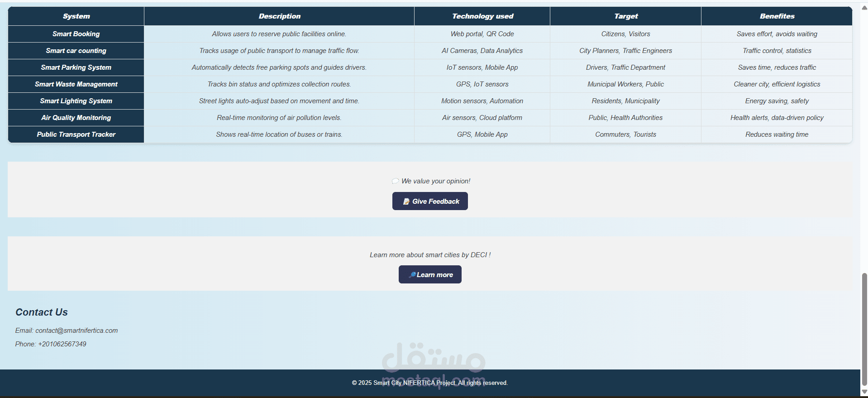This screenshot has height=398, width=868.
Task: Select the Smart Waste Management row label
Action: point(76,84)
